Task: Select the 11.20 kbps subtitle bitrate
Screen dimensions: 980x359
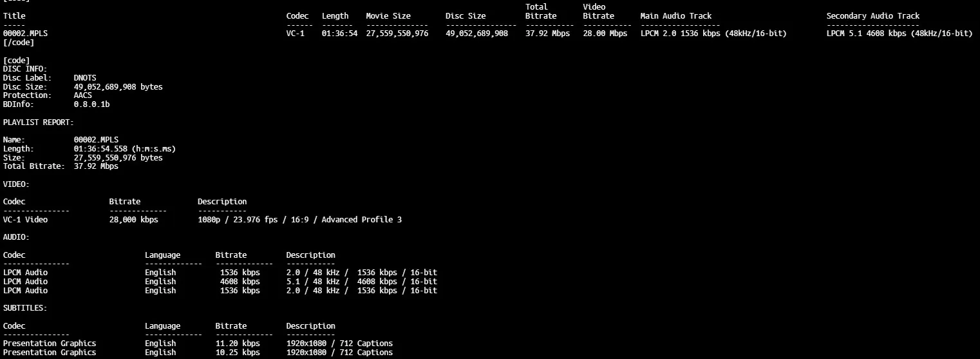Action: point(238,344)
